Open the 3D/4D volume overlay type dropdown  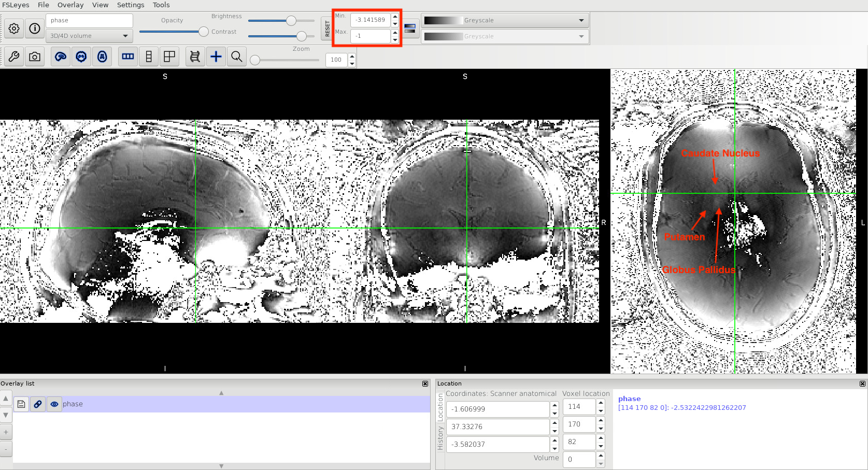89,36
